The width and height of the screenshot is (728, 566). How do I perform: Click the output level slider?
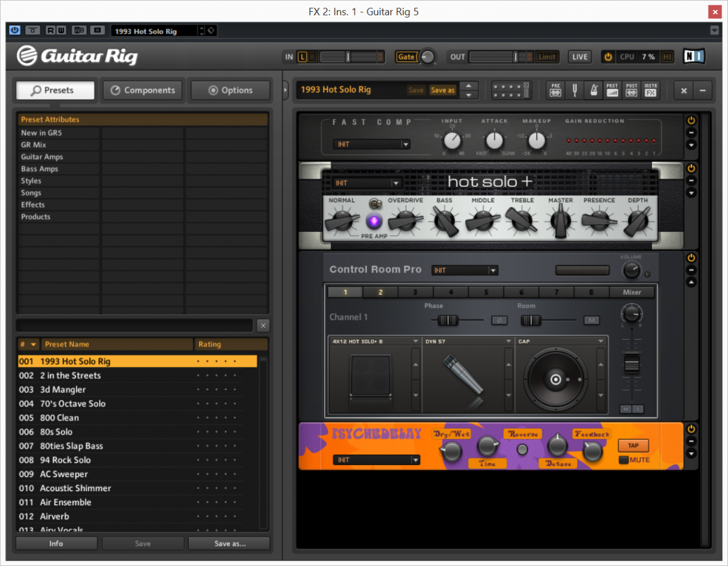[516, 57]
